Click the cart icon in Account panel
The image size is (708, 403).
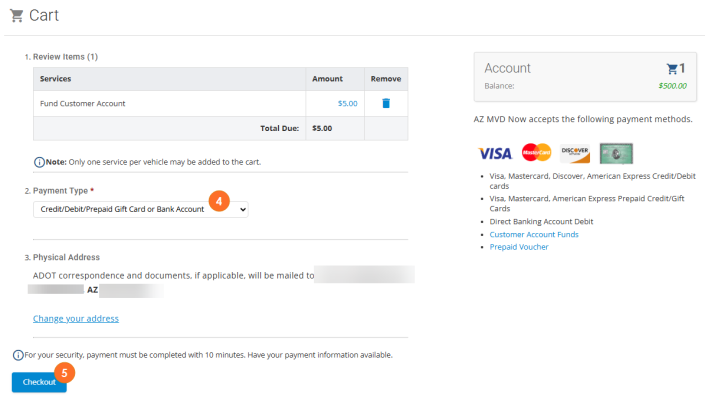click(x=672, y=69)
